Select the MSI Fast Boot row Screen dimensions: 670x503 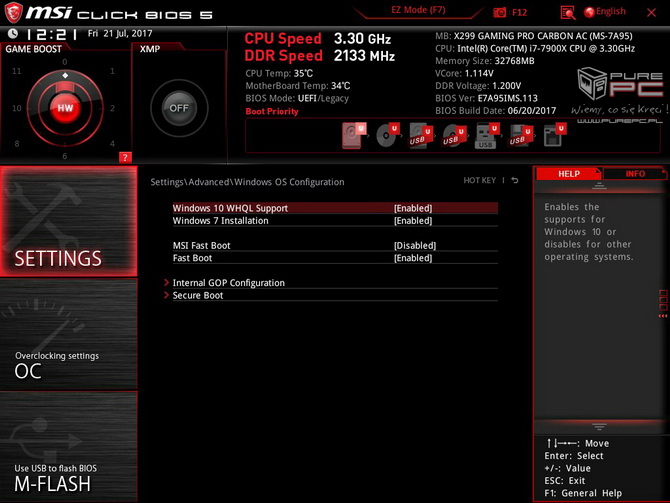[335, 245]
